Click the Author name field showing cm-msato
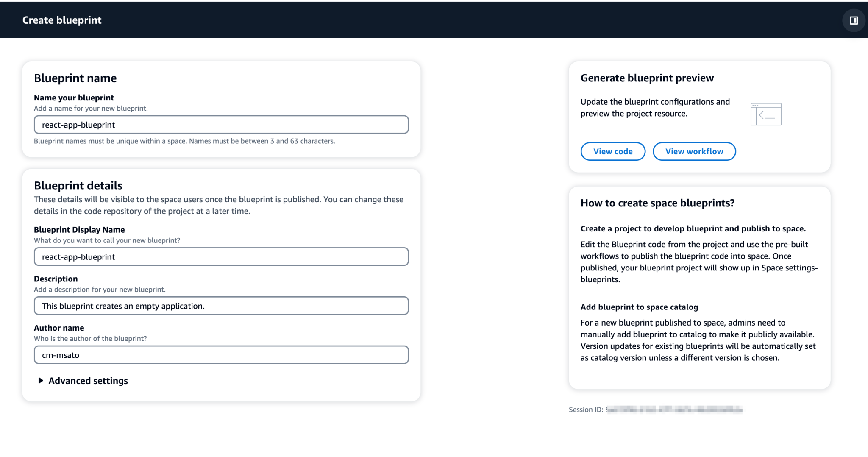Image resolution: width=868 pixels, height=457 pixels. pos(221,355)
